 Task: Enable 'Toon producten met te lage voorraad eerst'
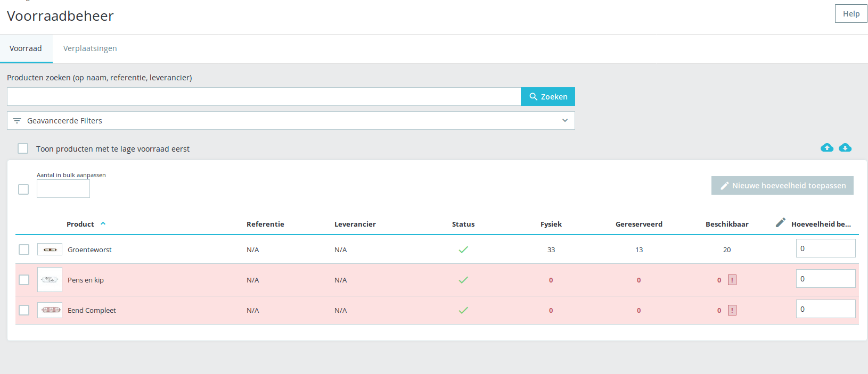tap(23, 148)
